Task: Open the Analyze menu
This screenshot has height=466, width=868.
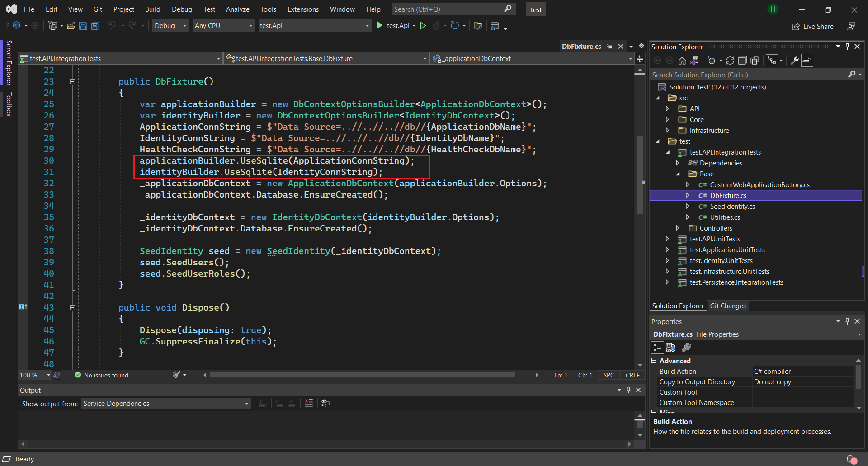Action: (x=238, y=9)
